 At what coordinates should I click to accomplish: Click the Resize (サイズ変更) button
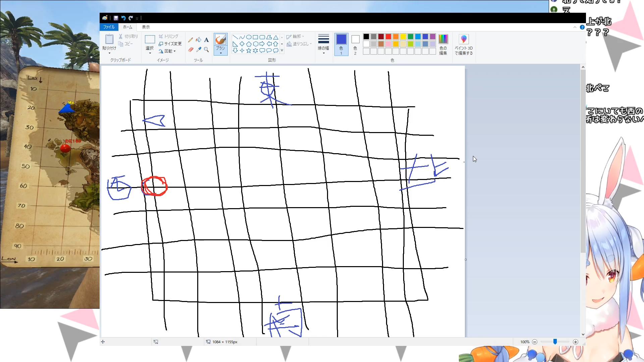coord(170,44)
